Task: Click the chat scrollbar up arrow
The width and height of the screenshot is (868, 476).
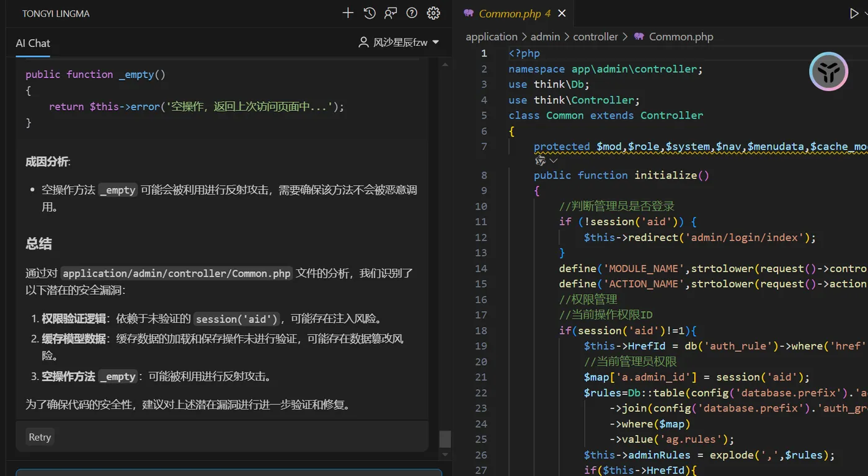Action: coord(445,65)
